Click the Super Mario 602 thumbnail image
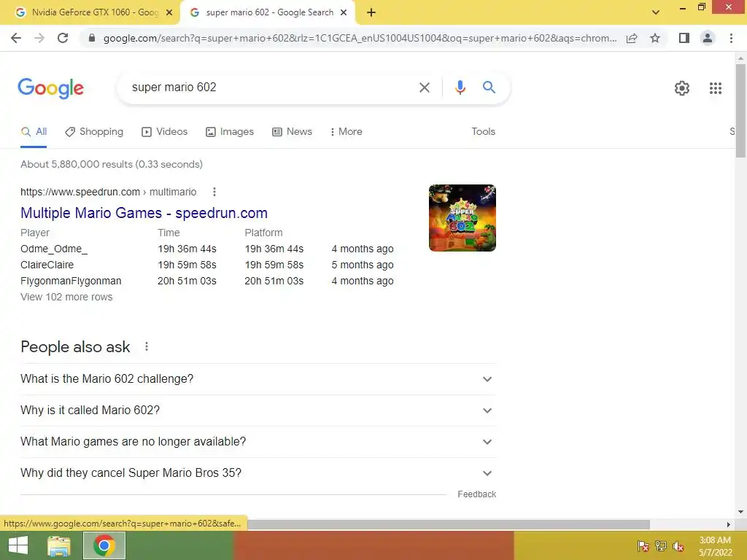The height and width of the screenshot is (560, 747). [x=462, y=218]
